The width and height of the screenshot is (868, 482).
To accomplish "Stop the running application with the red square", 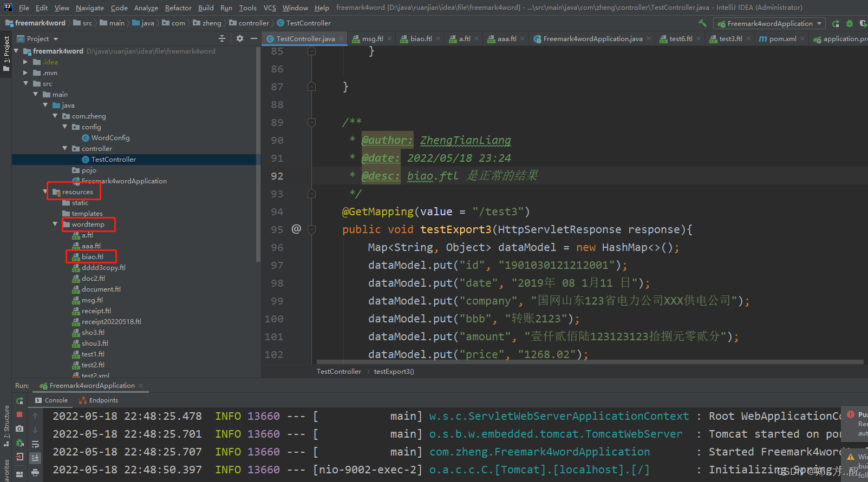I will click(19, 414).
